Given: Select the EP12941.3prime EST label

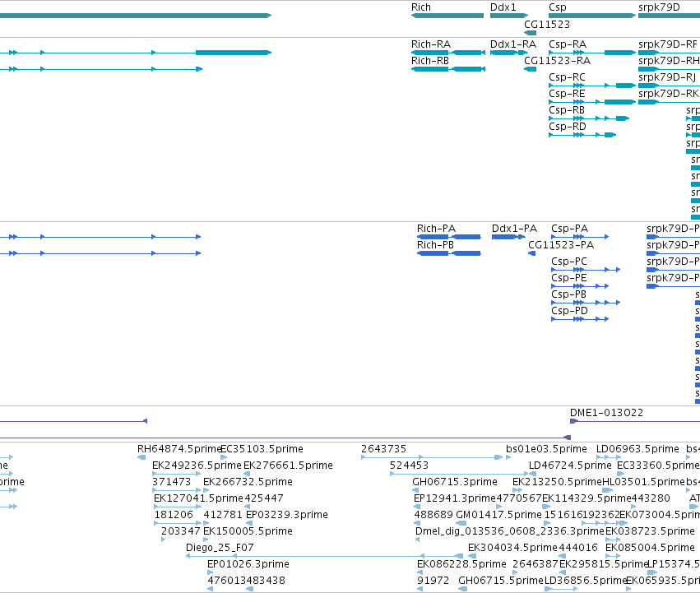Looking at the screenshot, I should (455, 498).
